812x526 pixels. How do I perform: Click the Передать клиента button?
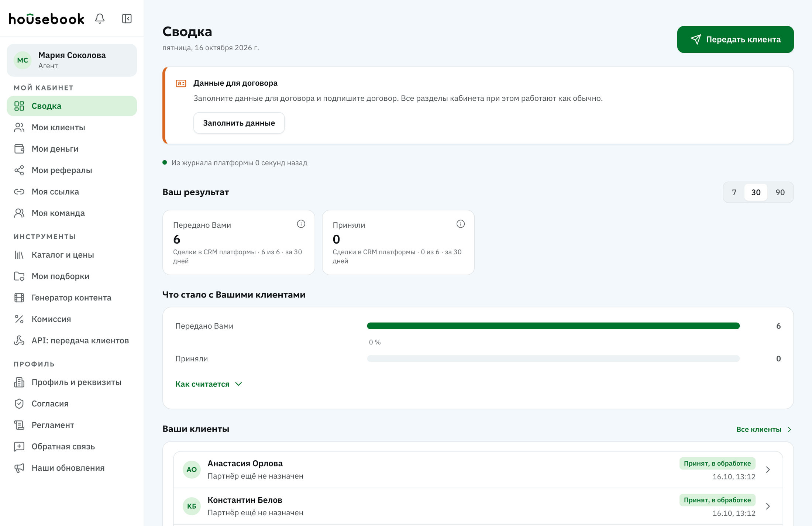[x=735, y=39]
